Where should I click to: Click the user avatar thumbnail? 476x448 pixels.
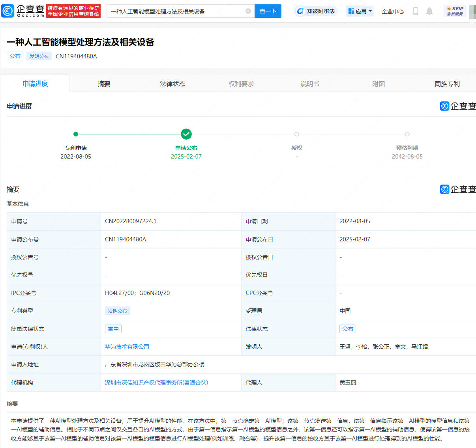coord(472,12)
